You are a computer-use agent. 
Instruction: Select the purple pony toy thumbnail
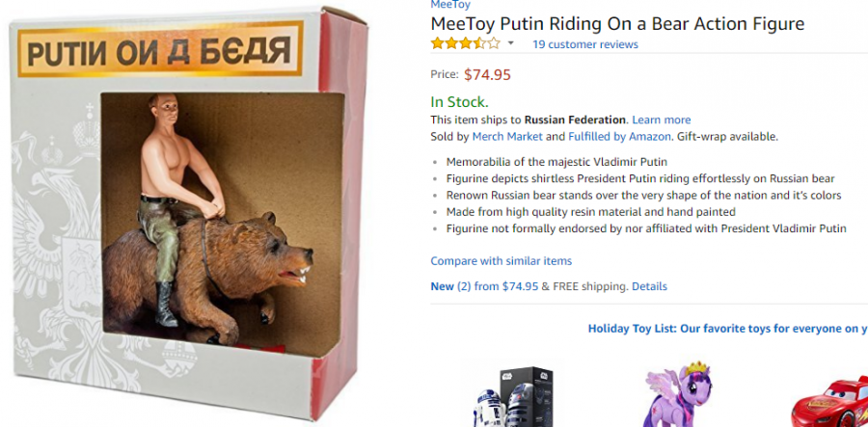pyautogui.click(x=678, y=395)
